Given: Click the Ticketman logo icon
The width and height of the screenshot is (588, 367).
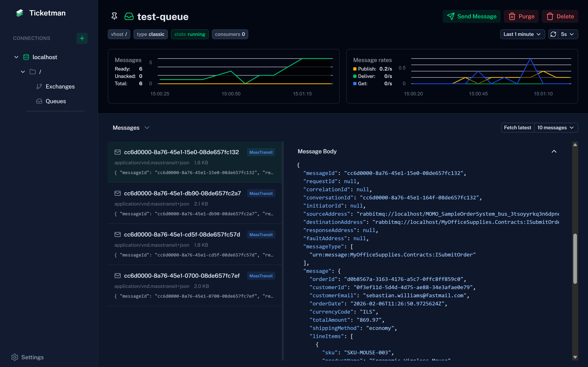Looking at the screenshot, I should coord(20,13).
